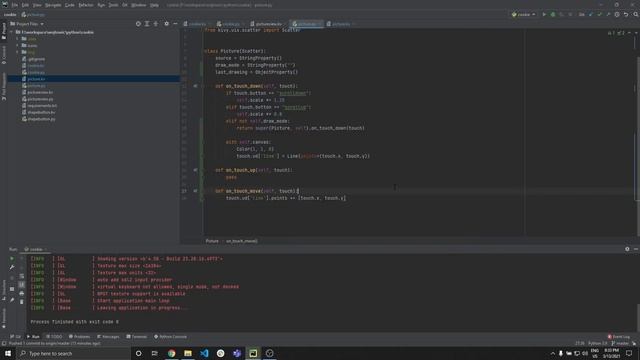Click the Git rollback arrow icon

pos(626,14)
